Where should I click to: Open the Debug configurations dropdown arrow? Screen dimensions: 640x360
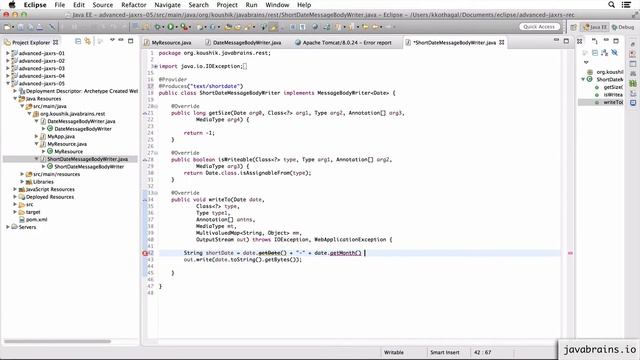[x=163, y=27]
